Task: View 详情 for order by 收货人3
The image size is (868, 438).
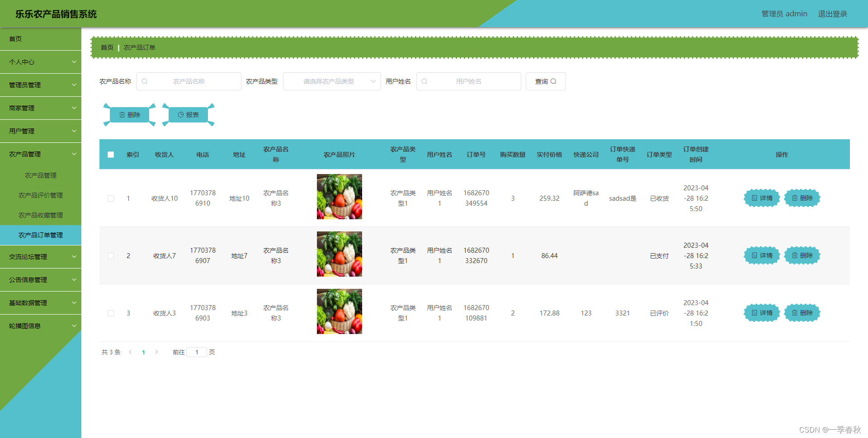Action: (x=762, y=313)
